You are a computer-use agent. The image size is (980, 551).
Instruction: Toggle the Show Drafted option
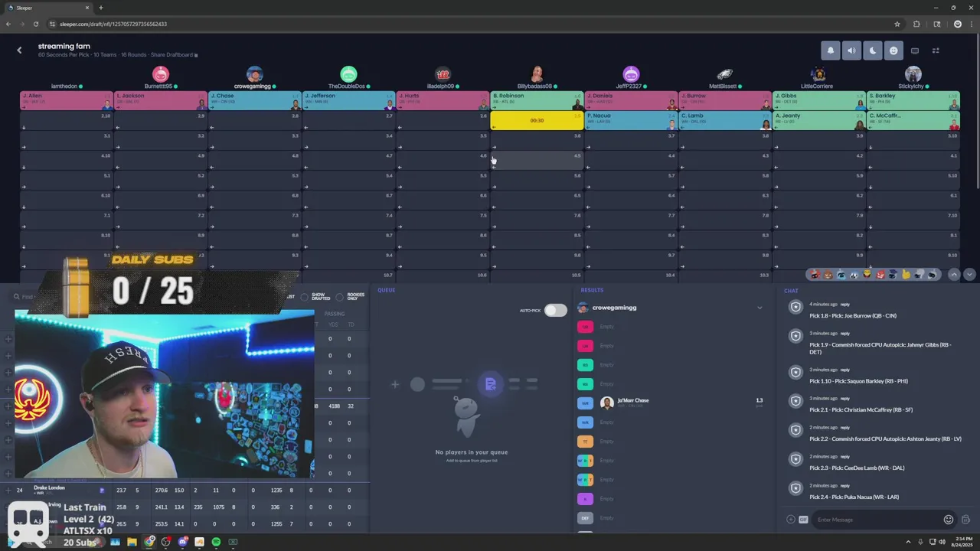[304, 296]
